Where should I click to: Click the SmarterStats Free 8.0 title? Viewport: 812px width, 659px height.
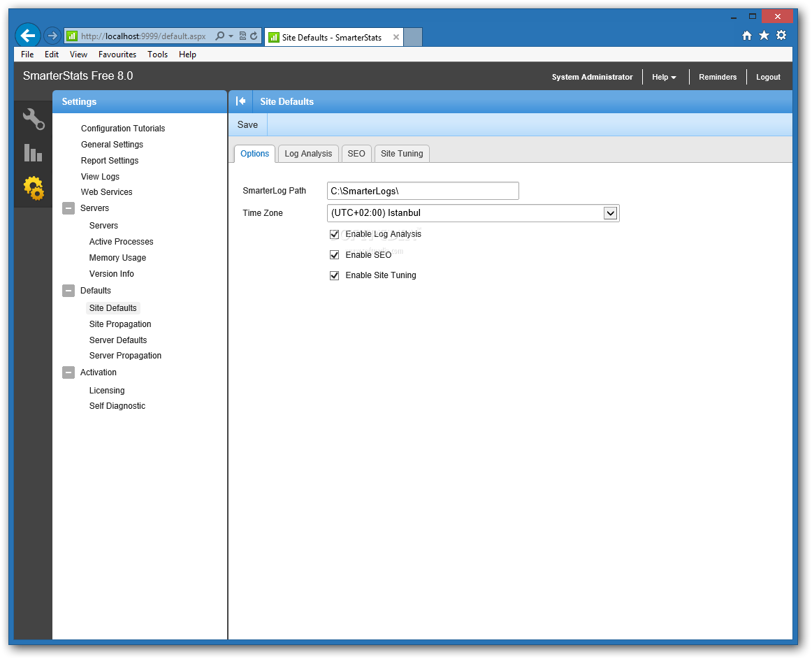78,76
